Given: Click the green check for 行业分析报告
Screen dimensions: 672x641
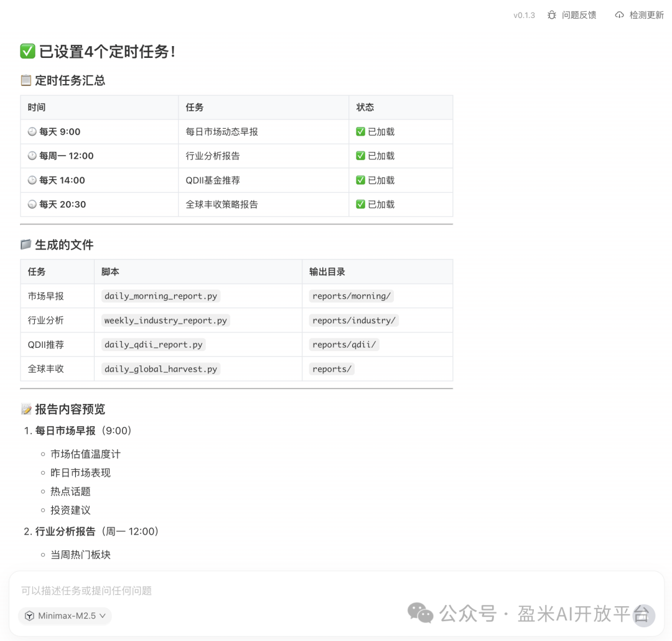Looking at the screenshot, I should (360, 156).
